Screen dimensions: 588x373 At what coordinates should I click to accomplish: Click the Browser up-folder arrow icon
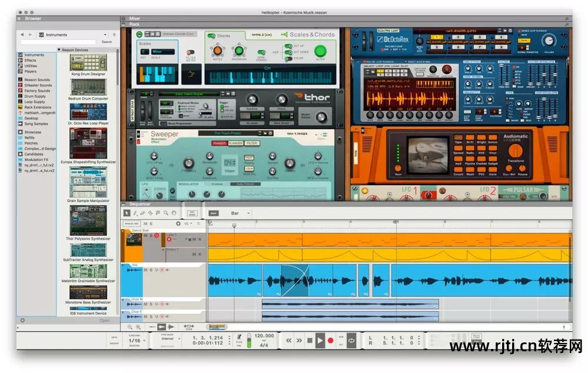pos(114,35)
